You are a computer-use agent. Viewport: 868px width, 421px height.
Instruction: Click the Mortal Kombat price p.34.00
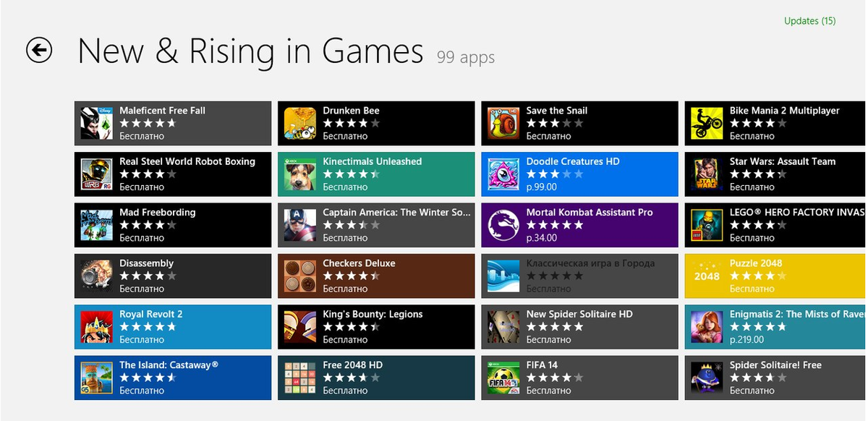point(541,238)
